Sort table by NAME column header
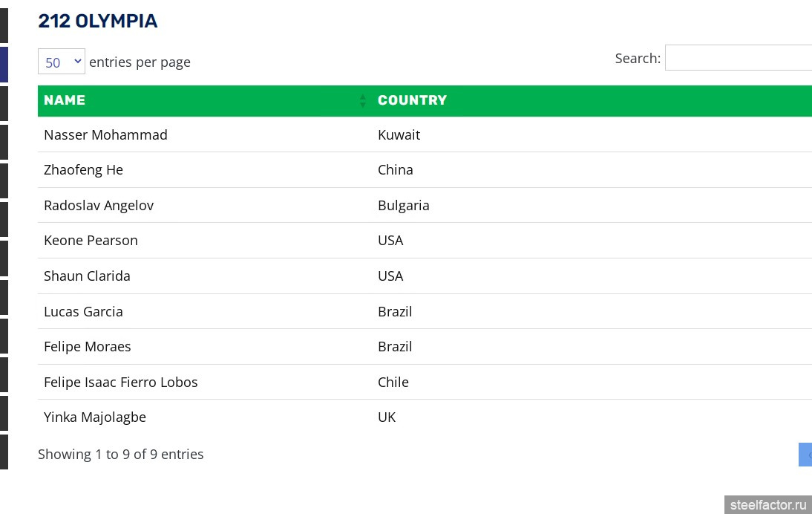This screenshot has width=812, height=514. [65, 100]
